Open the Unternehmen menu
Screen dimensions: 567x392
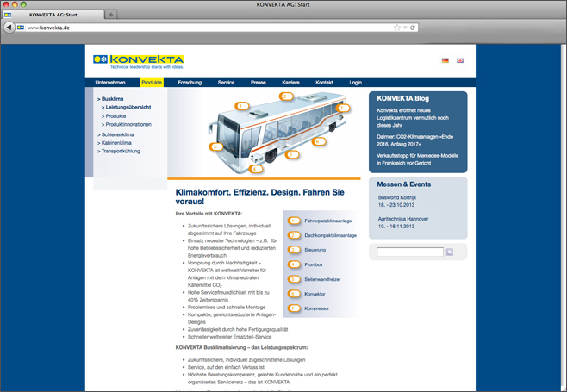[x=110, y=83]
